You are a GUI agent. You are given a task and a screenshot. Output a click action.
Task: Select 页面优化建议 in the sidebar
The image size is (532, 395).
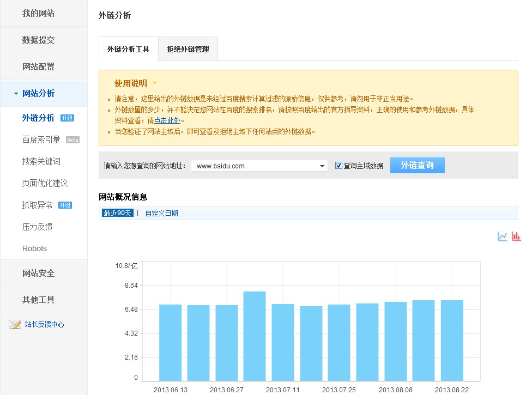[x=45, y=184]
